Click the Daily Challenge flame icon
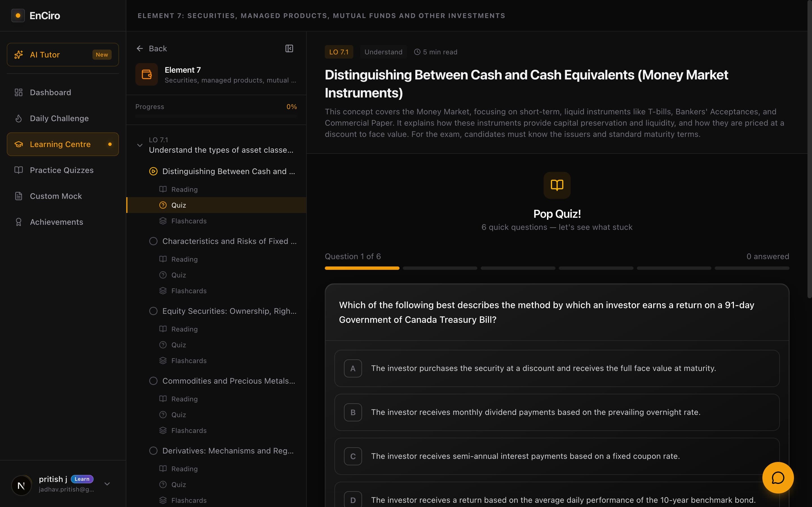This screenshot has width=812, height=507. click(18, 118)
